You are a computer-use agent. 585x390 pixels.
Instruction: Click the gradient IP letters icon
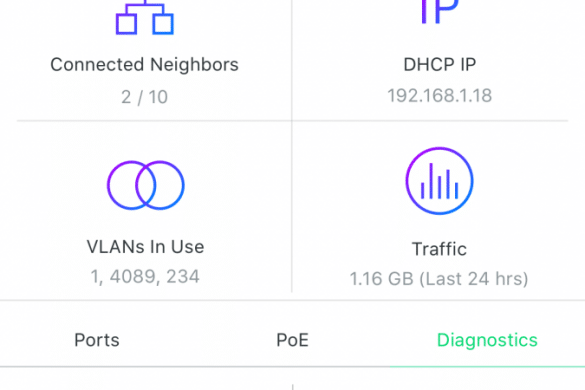pos(439,12)
